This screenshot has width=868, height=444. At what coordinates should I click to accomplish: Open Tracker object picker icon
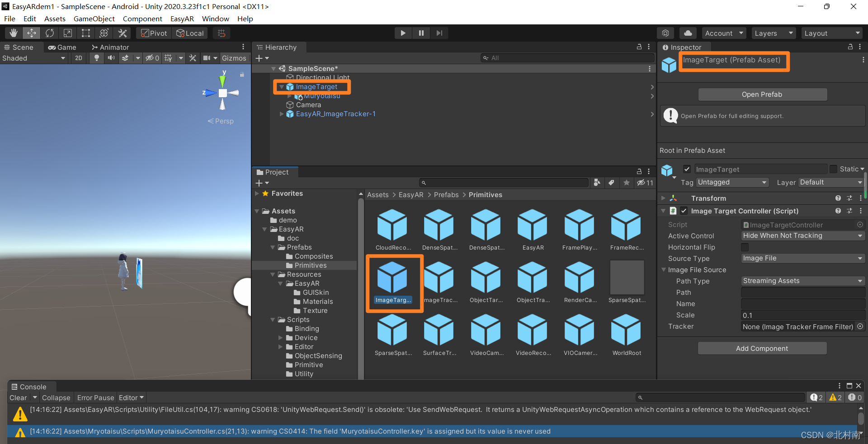click(x=860, y=326)
